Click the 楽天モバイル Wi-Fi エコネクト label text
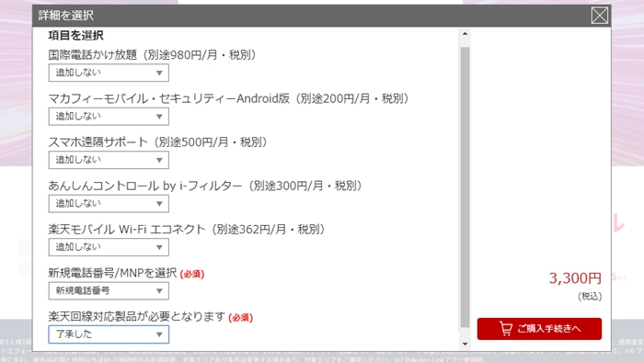 pyautogui.click(x=187, y=230)
